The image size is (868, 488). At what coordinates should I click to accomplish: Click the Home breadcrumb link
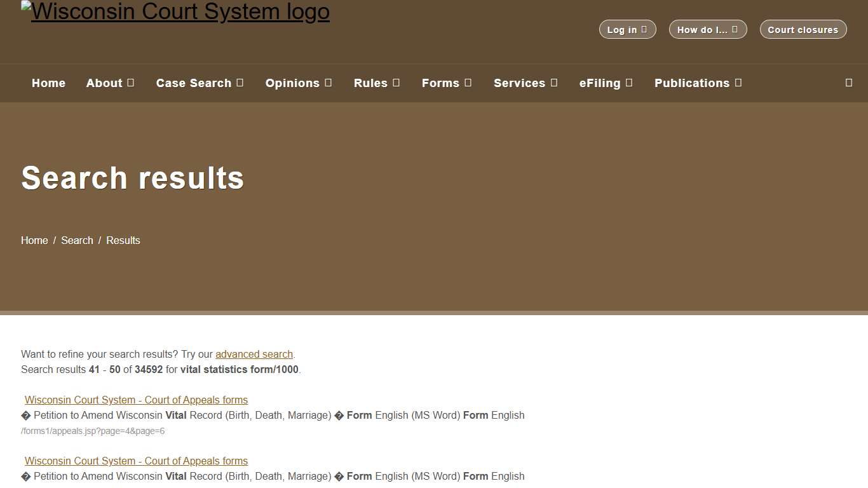pos(34,240)
